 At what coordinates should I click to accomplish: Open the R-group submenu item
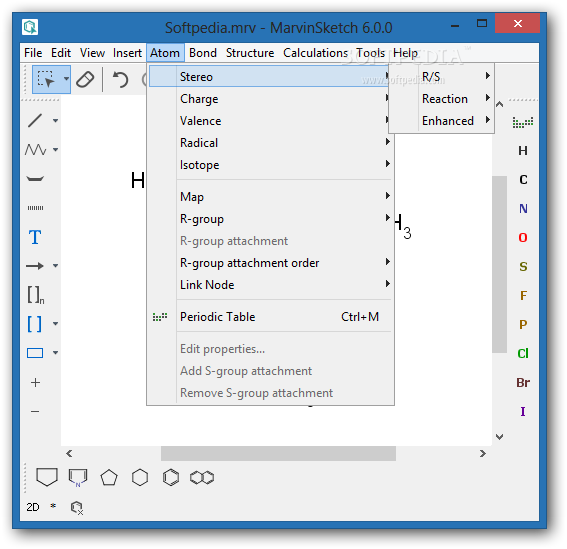(x=270, y=219)
